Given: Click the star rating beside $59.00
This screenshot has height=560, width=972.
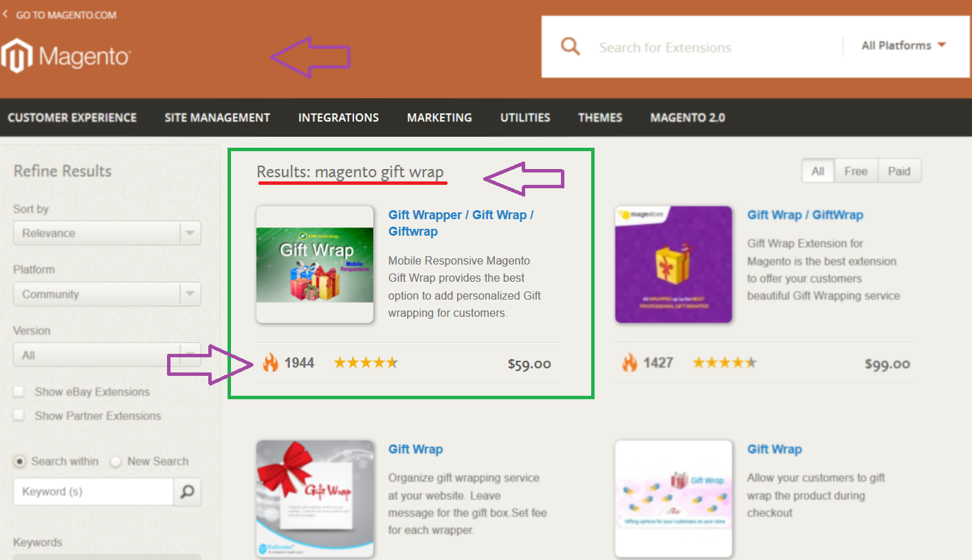Looking at the screenshot, I should click(365, 361).
